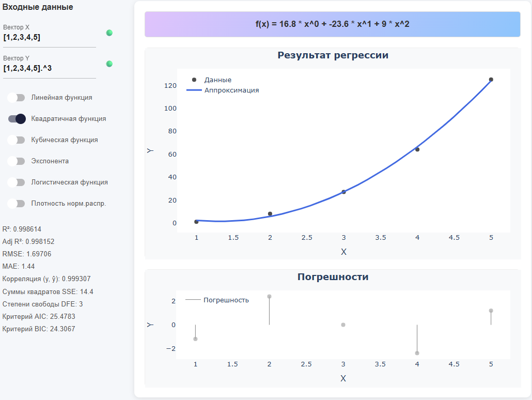This screenshot has width=532, height=400.
Task: Enable the Линейная функция toggle
Action: pos(16,97)
